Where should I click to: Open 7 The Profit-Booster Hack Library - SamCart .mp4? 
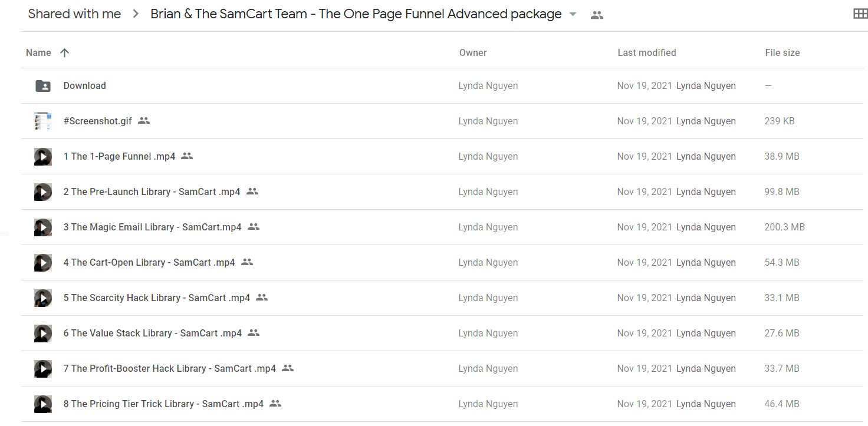tap(170, 368)
